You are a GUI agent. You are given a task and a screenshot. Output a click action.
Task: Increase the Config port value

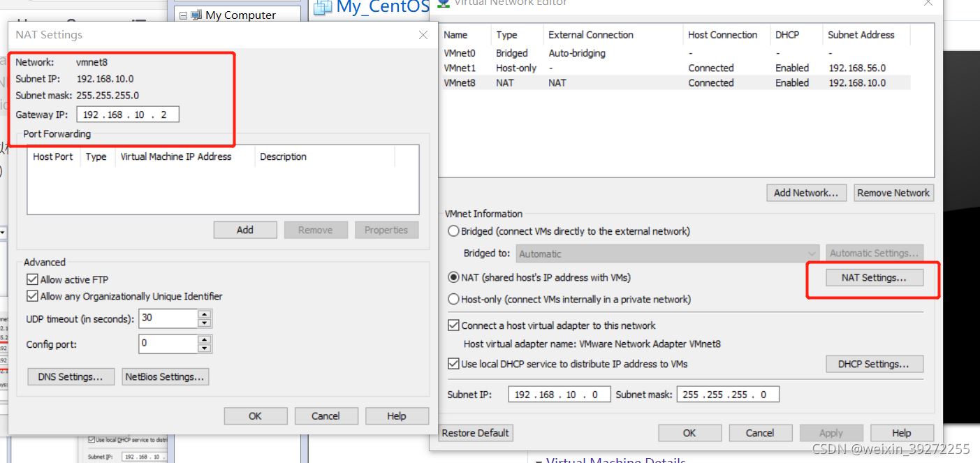point(204,339)
